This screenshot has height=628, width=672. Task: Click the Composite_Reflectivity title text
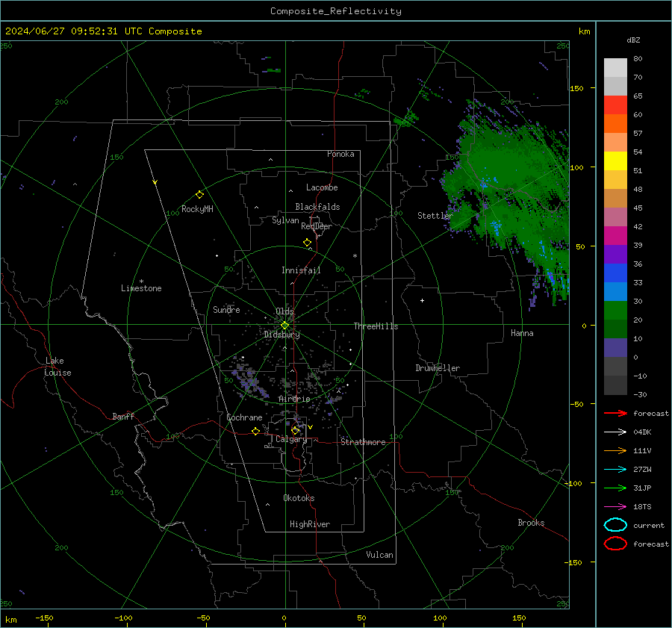[336, 11]
